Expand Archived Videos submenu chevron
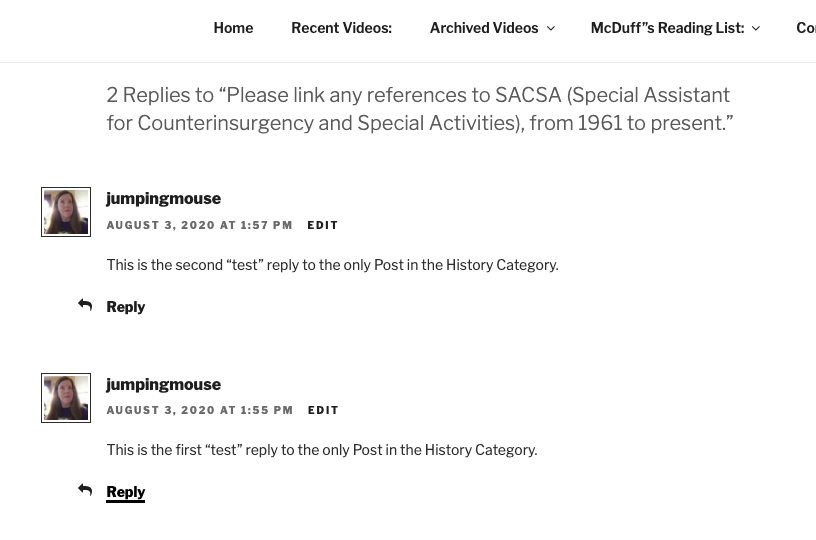The width and height of the screenshot is (816, 540). [551, 28]
